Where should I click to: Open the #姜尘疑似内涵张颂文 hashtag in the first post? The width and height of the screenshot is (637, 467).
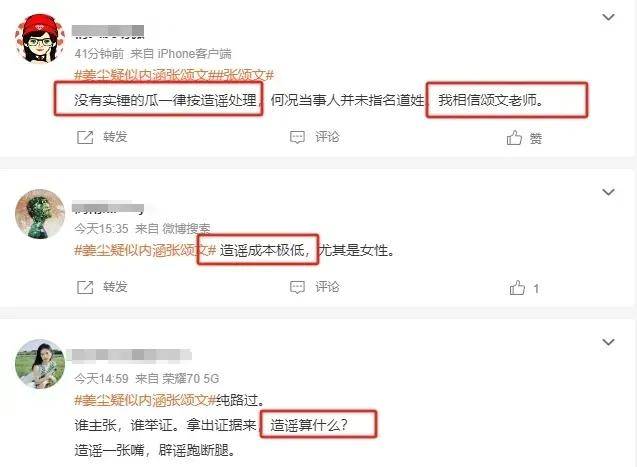145,75
